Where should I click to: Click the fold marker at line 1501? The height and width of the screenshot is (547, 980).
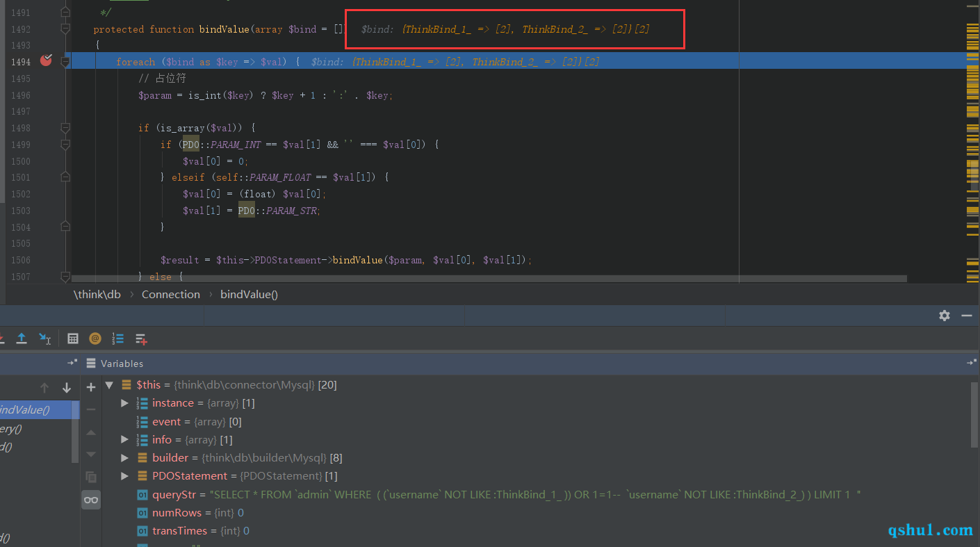(x=65, y=177)
